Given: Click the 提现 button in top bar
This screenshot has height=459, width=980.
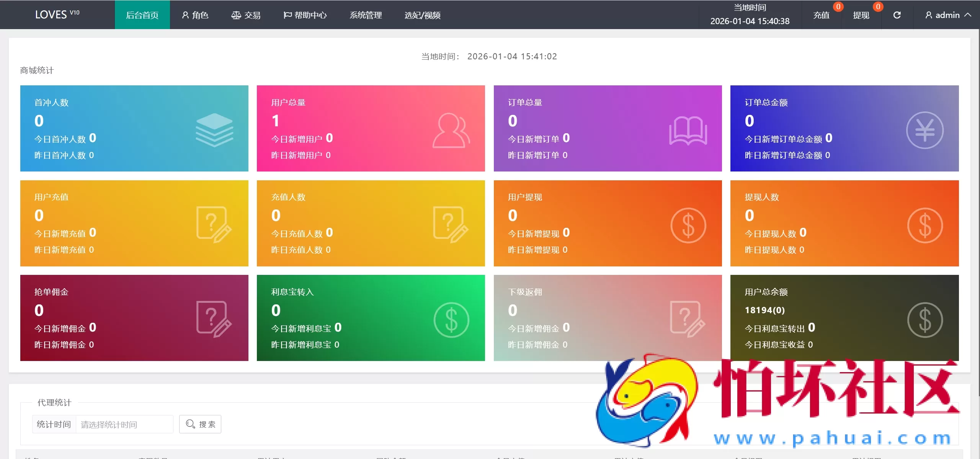Looking at the screenshot, I should pyautogui.click(x=861, y=15).
